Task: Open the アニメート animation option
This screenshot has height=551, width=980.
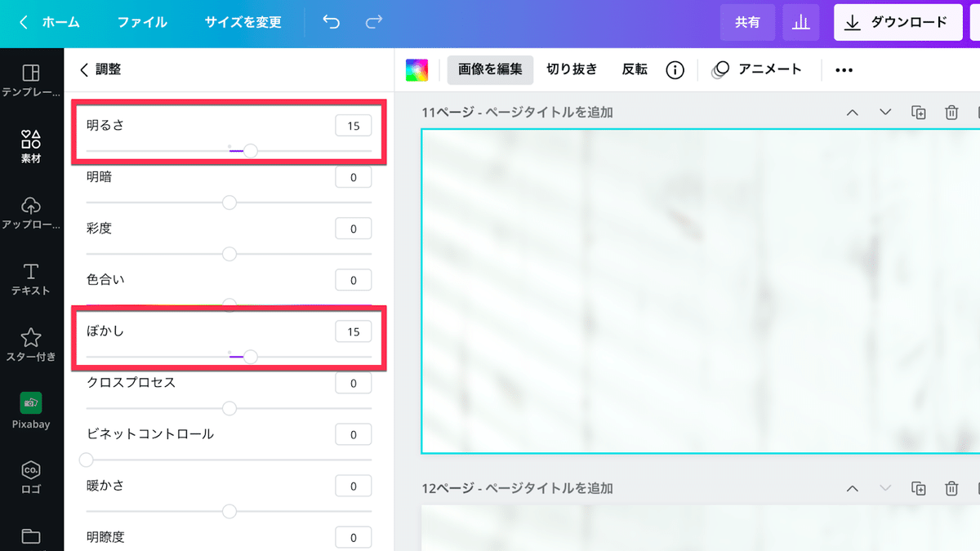Action: (757, 70)
